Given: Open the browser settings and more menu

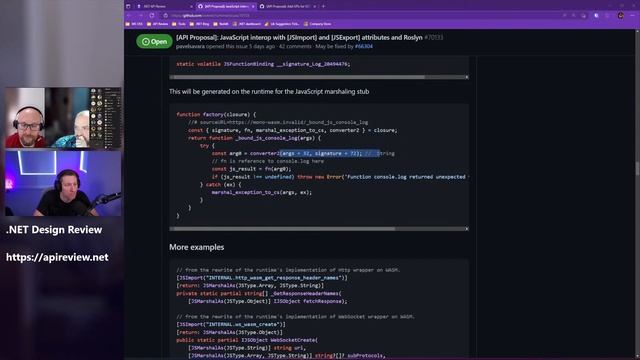Looking at the screenshot, I should pos(633,16).
